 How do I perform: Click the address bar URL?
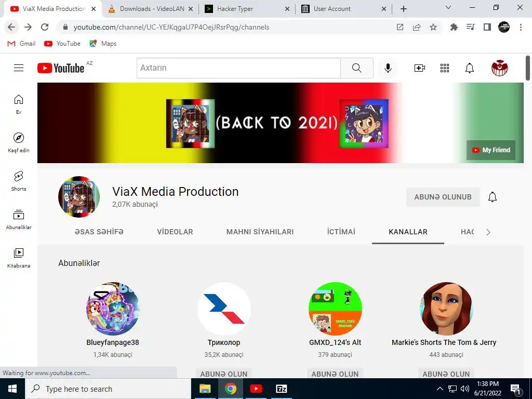pyautogui.click(x=171, y=27)
